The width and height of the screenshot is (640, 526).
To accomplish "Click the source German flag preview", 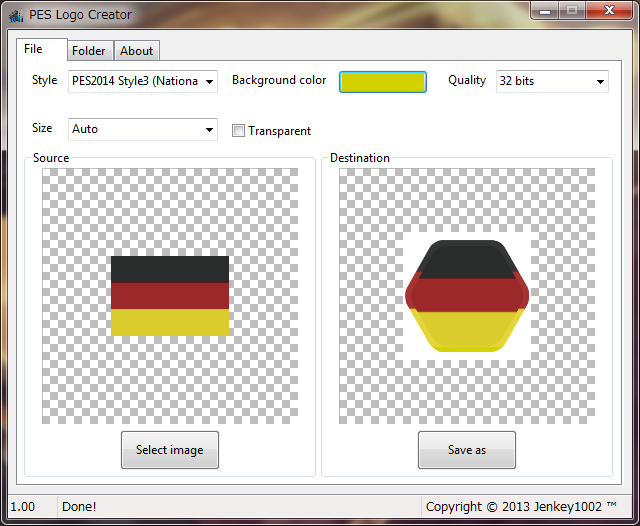I will pyautogui.click(x=170, y=296).
